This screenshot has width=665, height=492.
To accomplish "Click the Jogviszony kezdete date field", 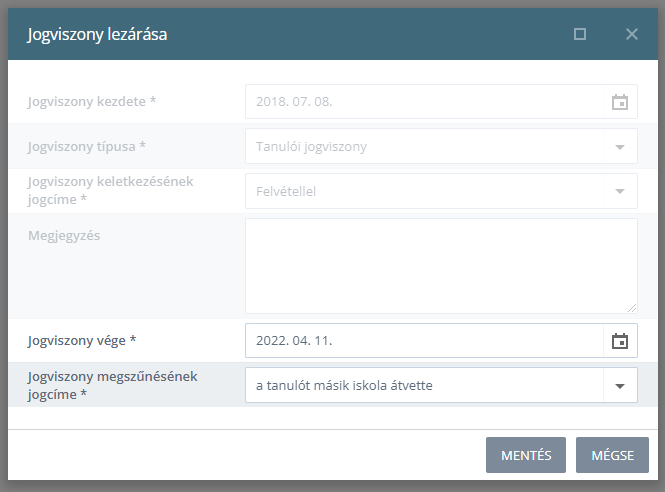I will 424,102.
